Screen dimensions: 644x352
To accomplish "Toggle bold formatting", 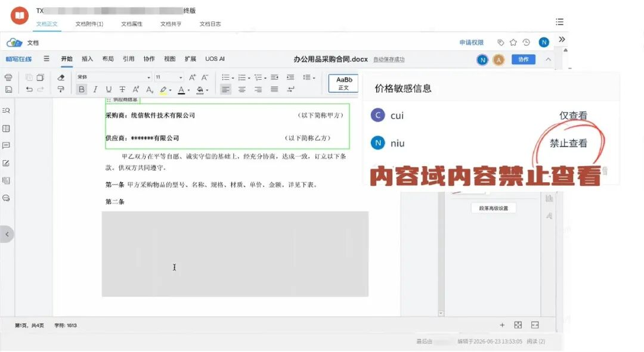I will coord(81,89).
